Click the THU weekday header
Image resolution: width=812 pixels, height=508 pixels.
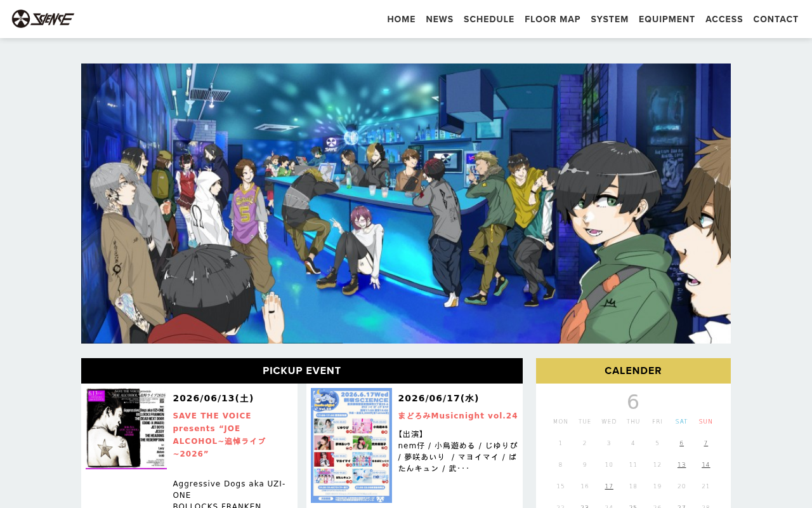[633, 422]
